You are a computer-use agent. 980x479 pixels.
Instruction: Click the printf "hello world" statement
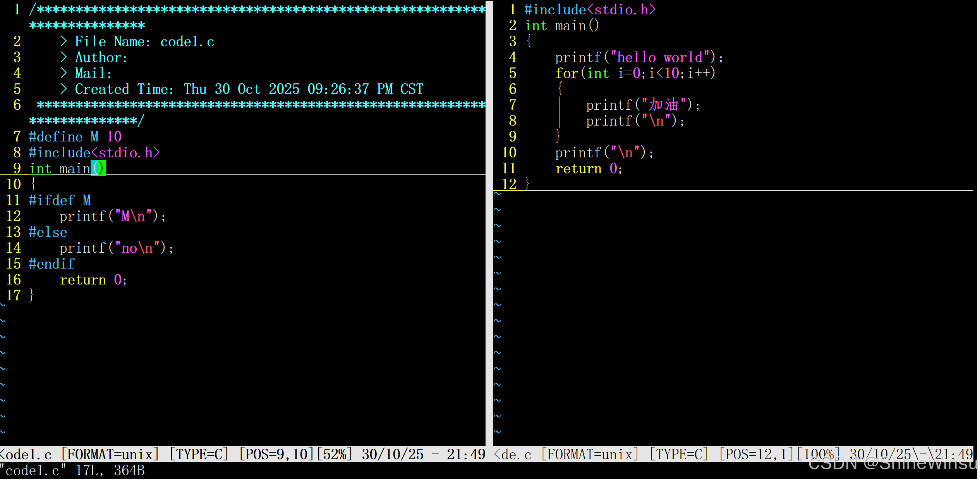(x=638, y=57)
